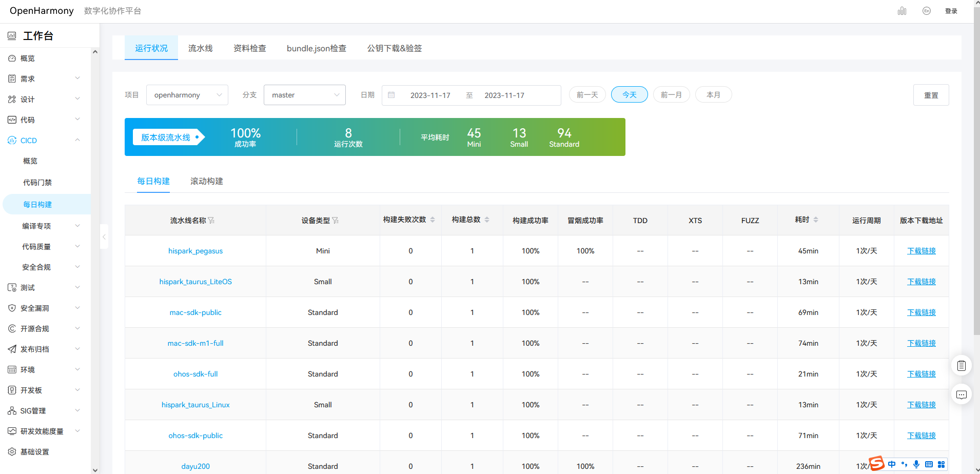This screenshot has height=474, width=980.
Task: Filter by 设备类型 funnel icon
Action: click(336, 221)
